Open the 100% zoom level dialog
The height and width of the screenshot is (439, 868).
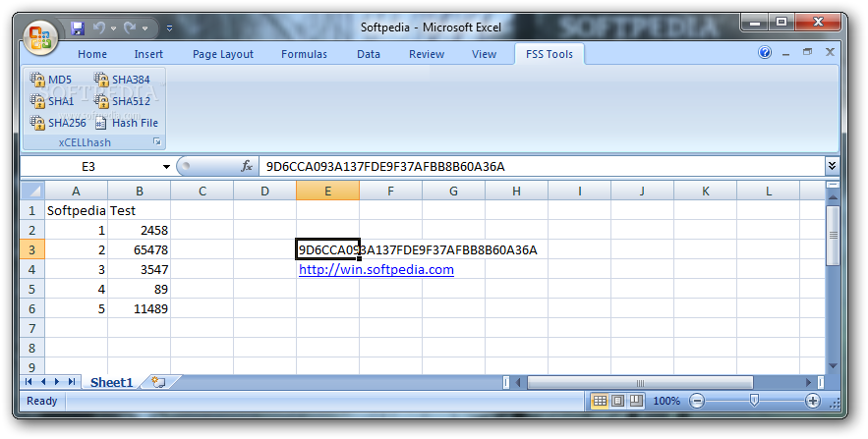tap(666, 401)
